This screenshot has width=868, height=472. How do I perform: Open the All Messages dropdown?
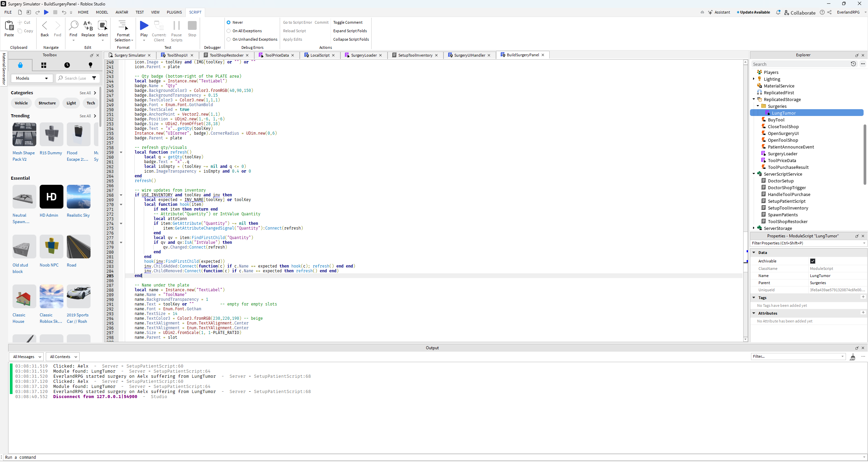coord(26,357)
